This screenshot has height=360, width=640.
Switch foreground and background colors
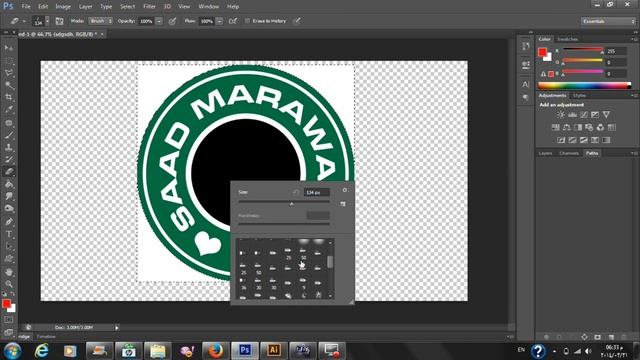13,294
